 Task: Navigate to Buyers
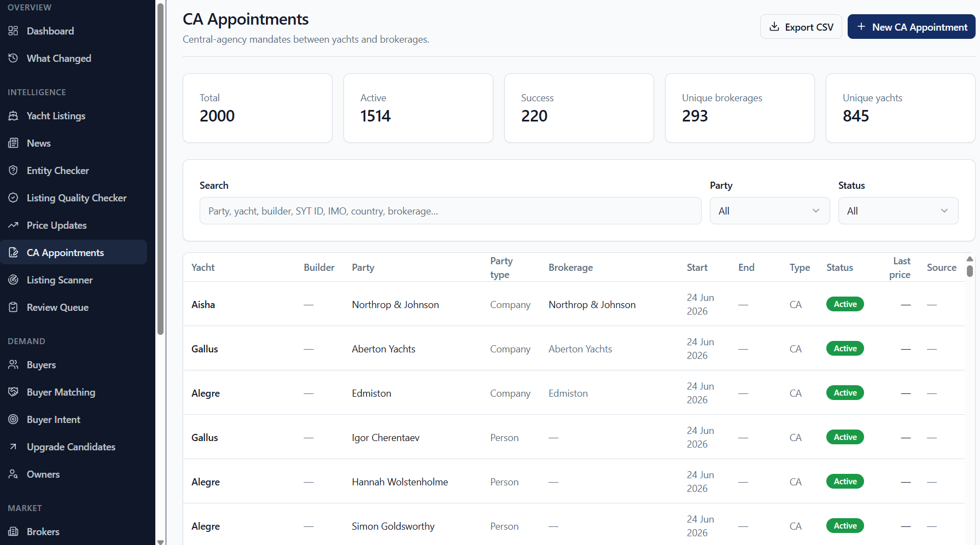click(73, 364)
